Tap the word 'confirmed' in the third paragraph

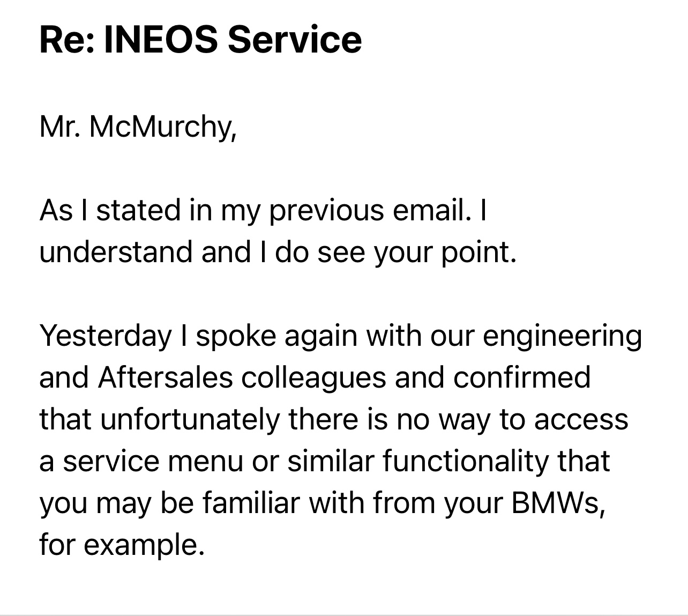point(522,377)
